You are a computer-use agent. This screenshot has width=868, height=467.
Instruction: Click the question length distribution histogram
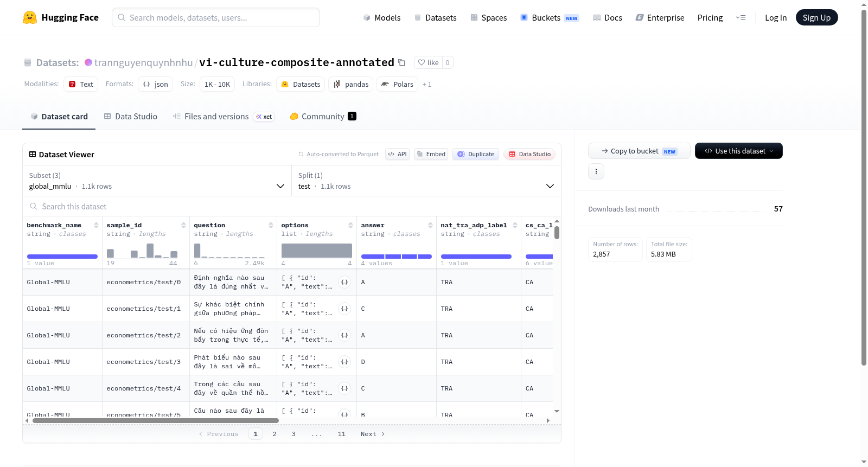point(229,251)
